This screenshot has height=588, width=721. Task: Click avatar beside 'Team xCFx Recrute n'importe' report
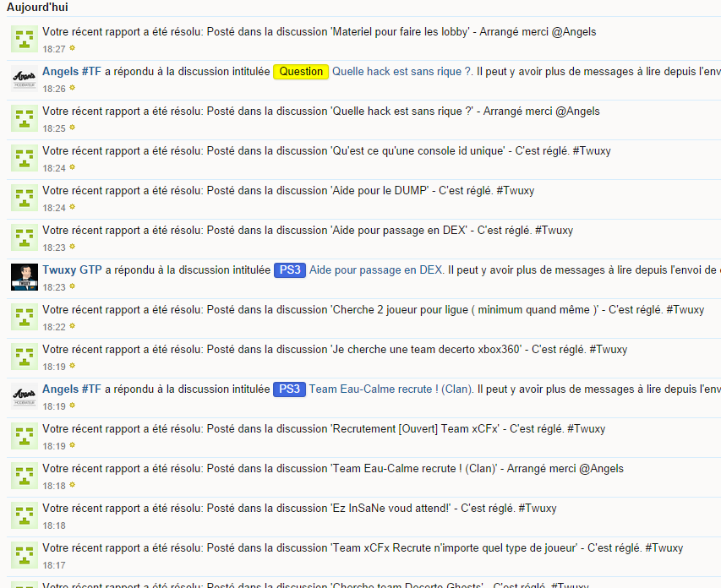pos(25,555)
